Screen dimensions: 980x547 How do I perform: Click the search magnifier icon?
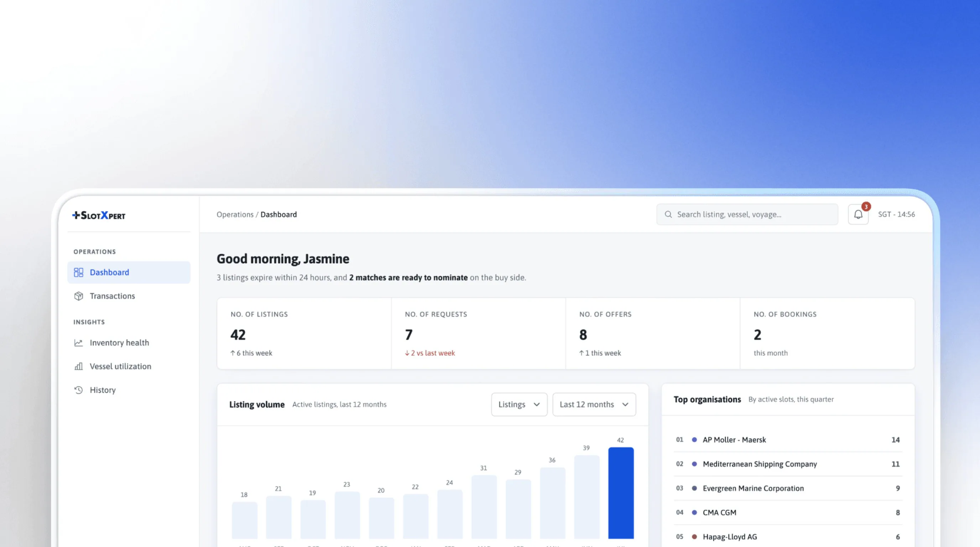coord(668,214)
